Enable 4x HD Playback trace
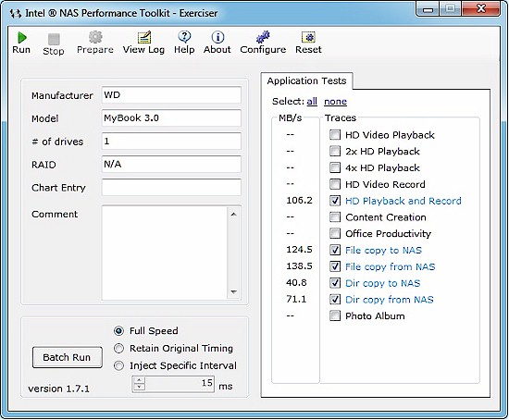This screenshot has width=509, height=420. (x=335, y=167)
